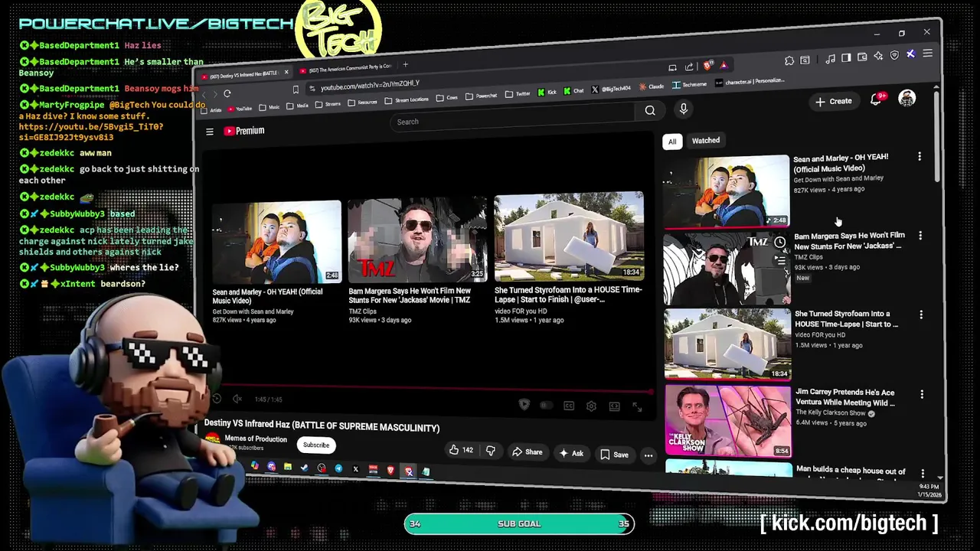Toggle closed captions CC button
The height and width of the screenshot is (551, 980).
tap(569, 406)
